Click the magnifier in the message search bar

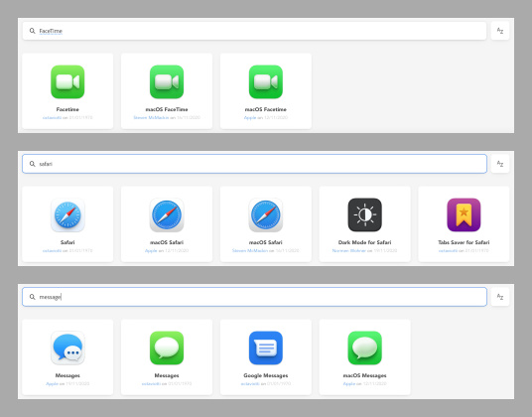[32, 297]
